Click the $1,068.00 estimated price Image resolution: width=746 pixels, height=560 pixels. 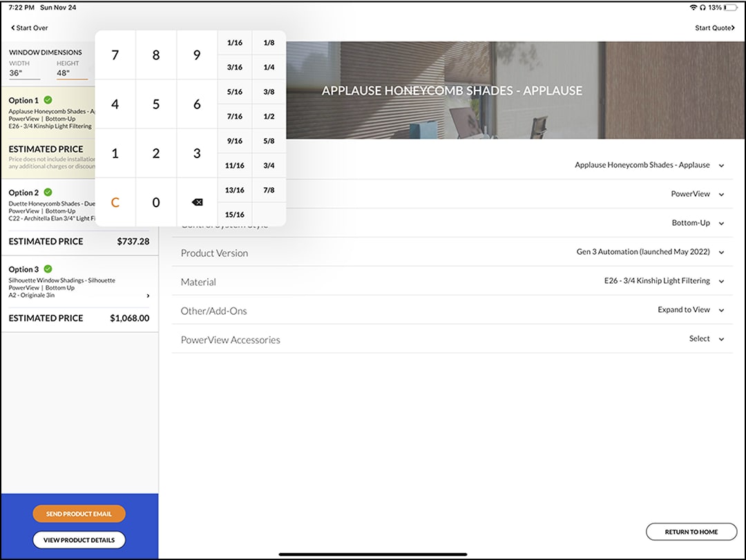(129, 318)
